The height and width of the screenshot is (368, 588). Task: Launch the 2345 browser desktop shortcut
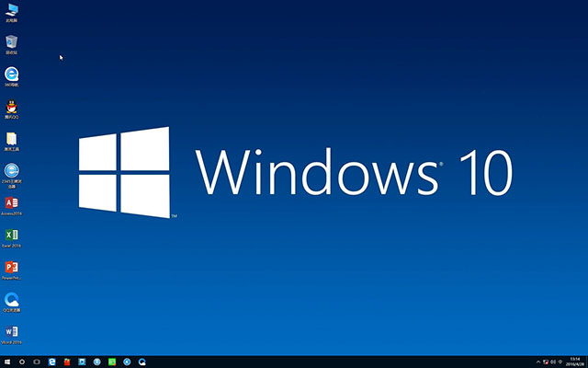pos(11,171)
